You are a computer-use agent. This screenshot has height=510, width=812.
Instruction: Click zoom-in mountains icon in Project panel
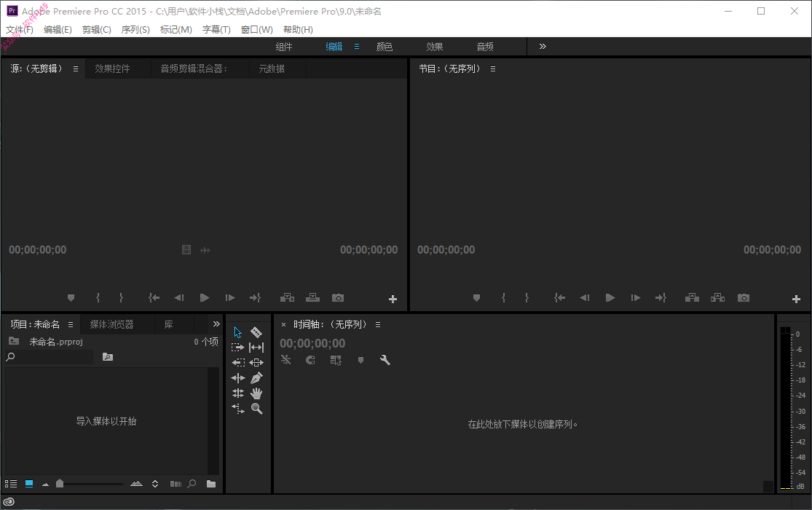pos(136,484)
